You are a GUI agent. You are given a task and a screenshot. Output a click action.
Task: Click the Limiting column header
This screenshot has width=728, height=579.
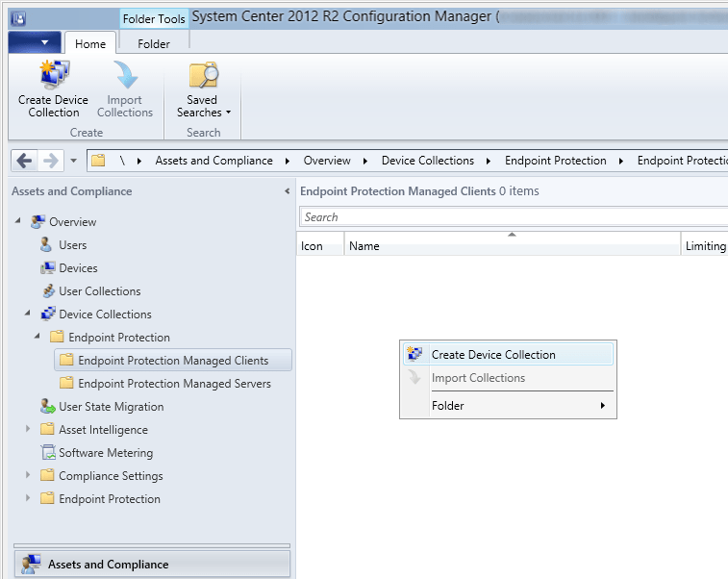[705, 243]
